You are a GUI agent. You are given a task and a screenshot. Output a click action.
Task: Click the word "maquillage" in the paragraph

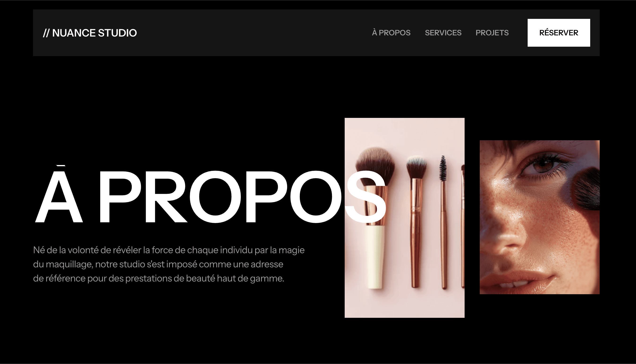point(70,265)
